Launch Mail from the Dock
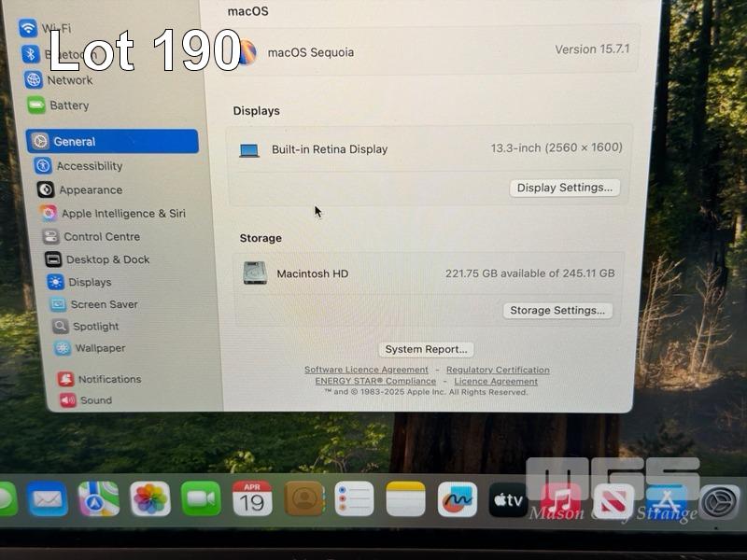Image resolution: width=747 pixels, height=560 pixels. point(47,498)
